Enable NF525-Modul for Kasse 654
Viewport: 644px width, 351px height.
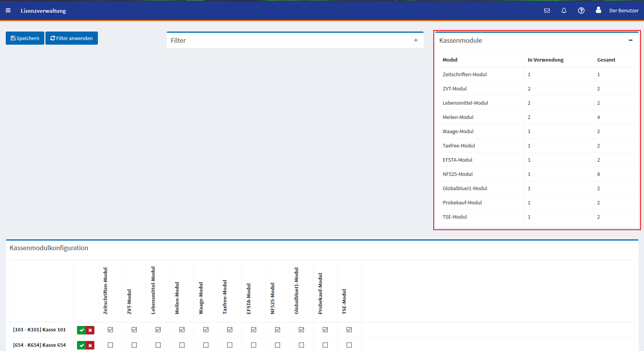coord(278,345)
